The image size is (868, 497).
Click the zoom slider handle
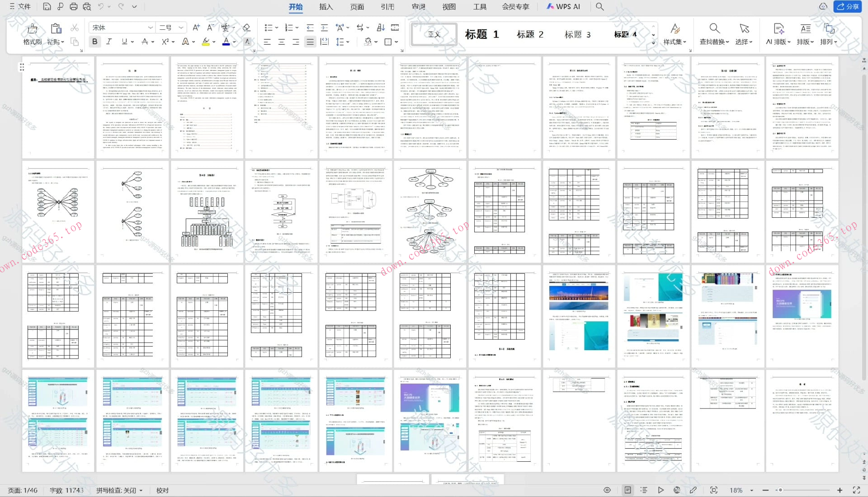tap(780, 490)
